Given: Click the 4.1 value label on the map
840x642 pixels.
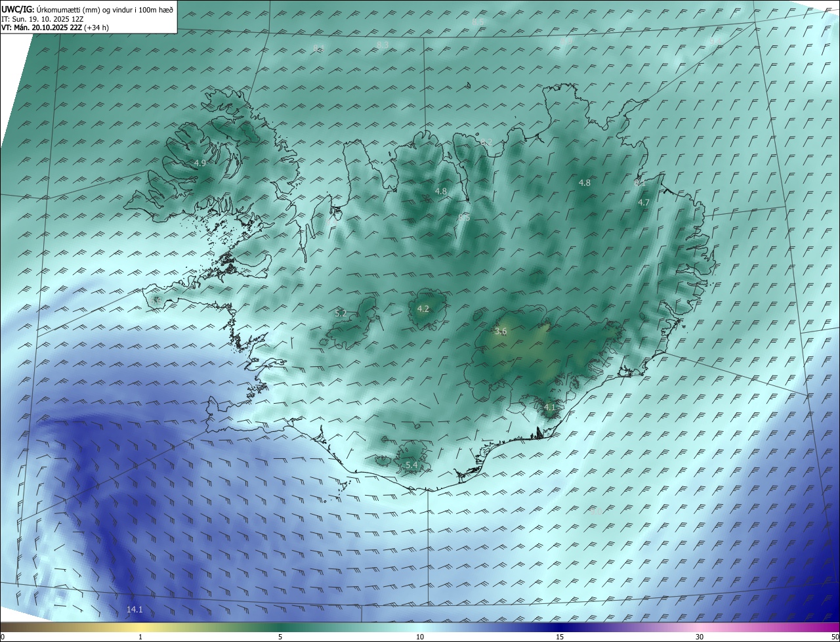Looking at the screenshot, I should [549, 408].
